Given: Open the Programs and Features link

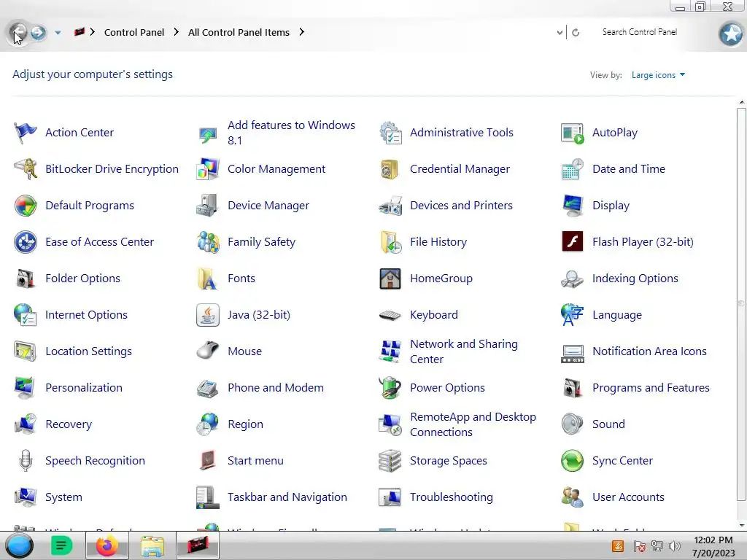Looking at the screenshot, I should pyautogui.click(x=651, y=388).
